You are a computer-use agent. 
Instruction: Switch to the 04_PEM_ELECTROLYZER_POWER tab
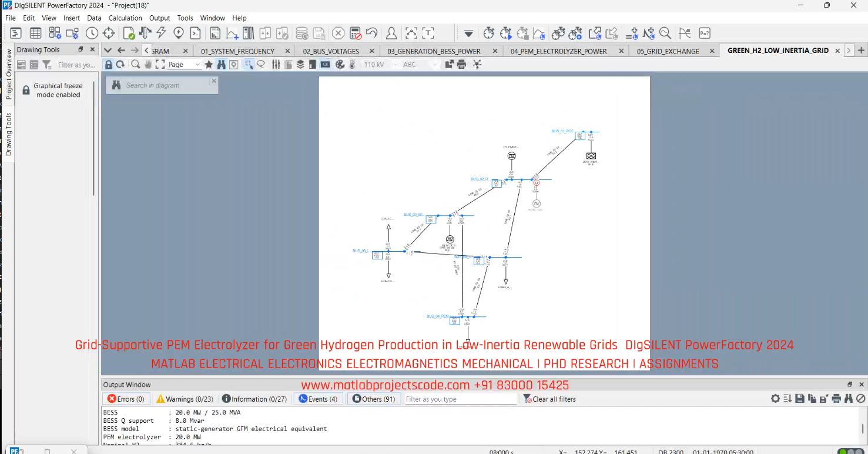click(558, 51)
